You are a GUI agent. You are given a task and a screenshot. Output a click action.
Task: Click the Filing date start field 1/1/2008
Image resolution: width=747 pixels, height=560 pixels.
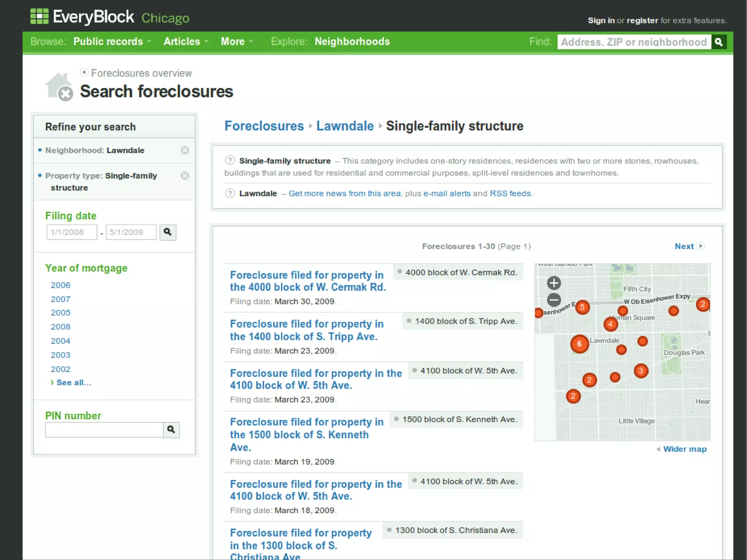[72, 232]
